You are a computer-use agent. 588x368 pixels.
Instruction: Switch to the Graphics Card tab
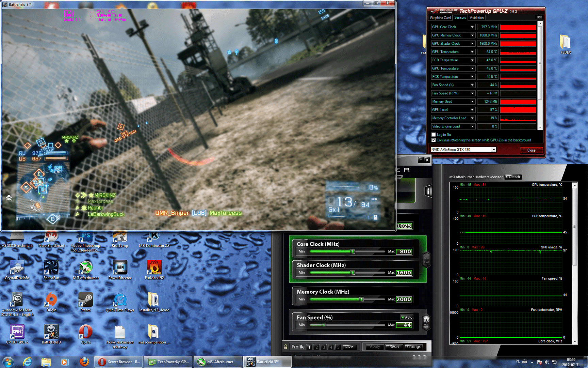(440, 18)
